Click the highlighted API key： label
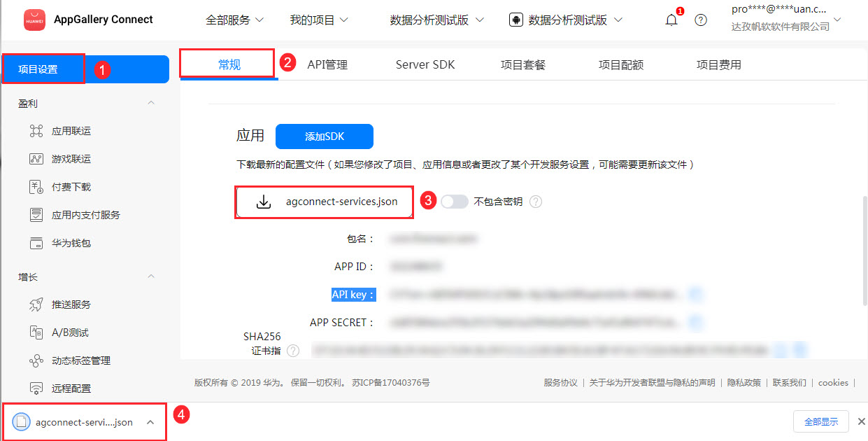The width and height of the screenshot is (868, 441). point(353,295)
